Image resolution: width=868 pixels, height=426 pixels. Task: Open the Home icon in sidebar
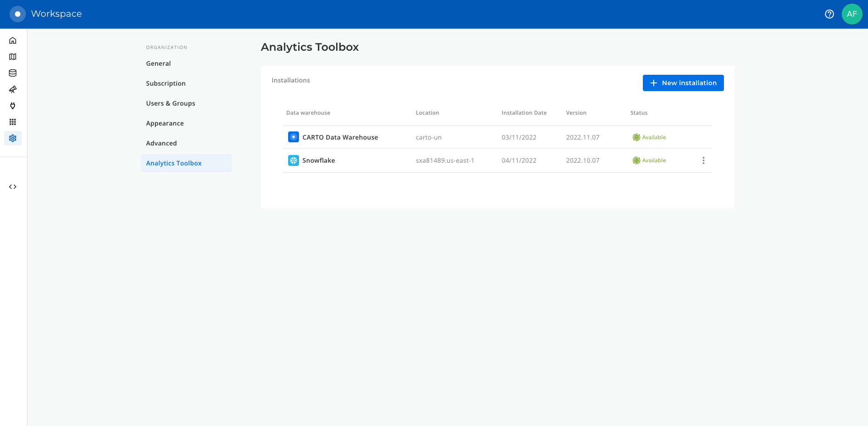[x=13, y=40]
